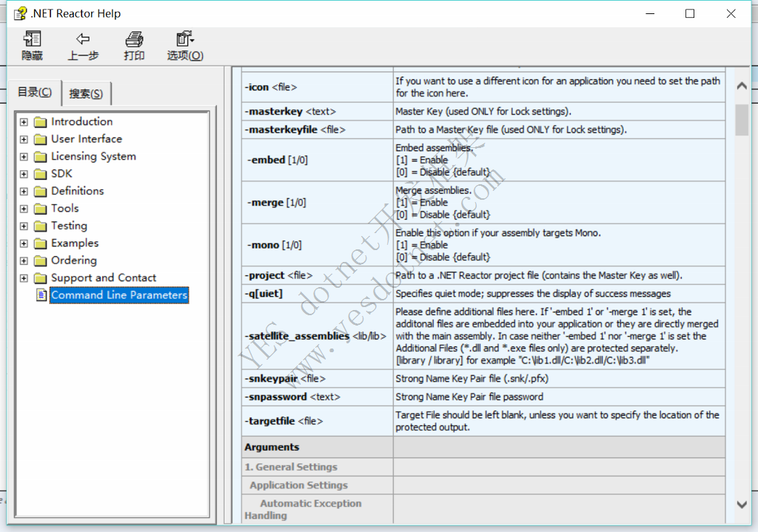Click the 'Strong Name Key Pair file password' description
Screen dimensions: 758x532
[469, 397]
